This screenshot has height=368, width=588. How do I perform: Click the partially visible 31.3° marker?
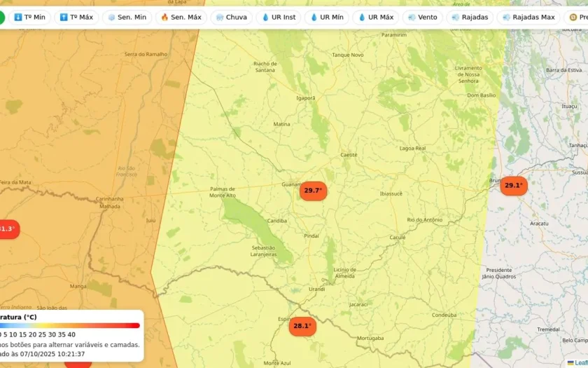pyautogui.click(x=8, y=229)
